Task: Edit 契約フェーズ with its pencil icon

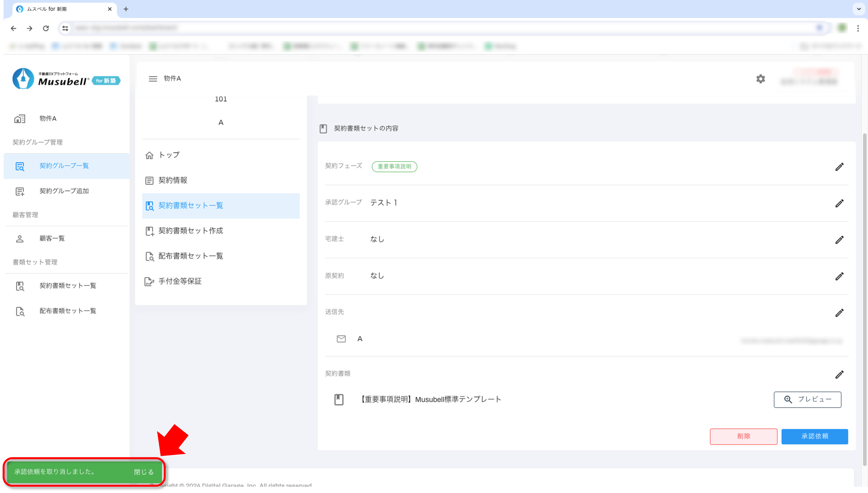Action: click(839, 167)
